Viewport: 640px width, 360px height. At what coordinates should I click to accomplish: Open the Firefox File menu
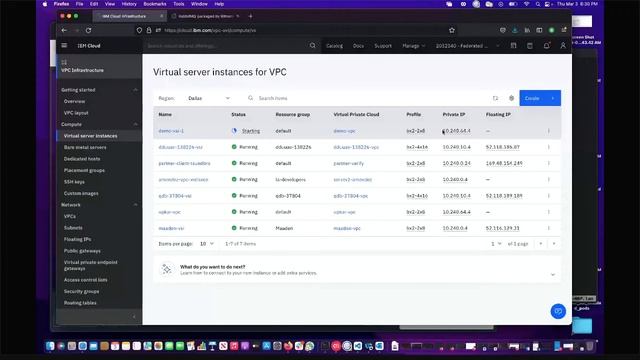point(80,4)
